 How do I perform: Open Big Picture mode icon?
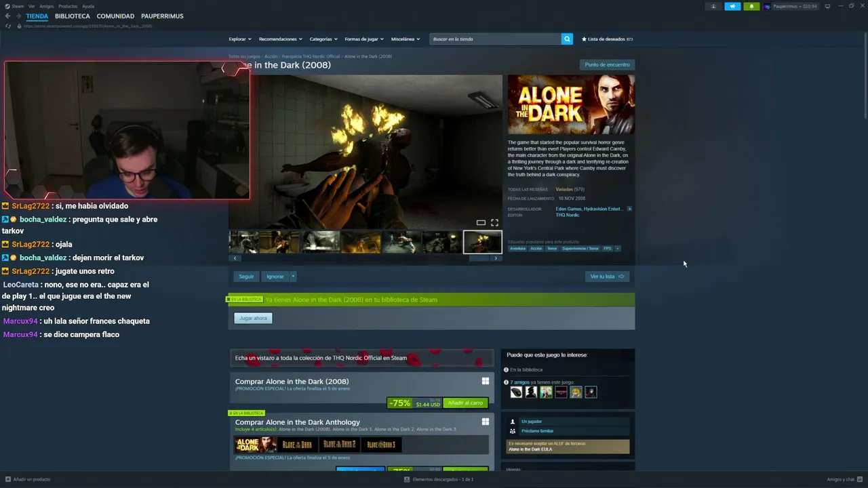pyautogui.click(x=827, y=6)
